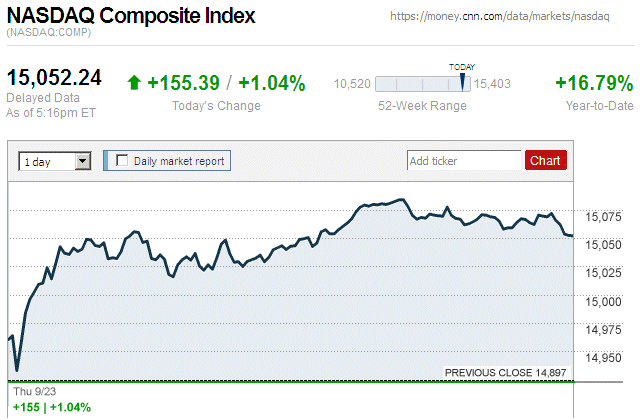Click the 15,403 52-week high value
The width and height of the screenshot is (640, 420).
493,84
